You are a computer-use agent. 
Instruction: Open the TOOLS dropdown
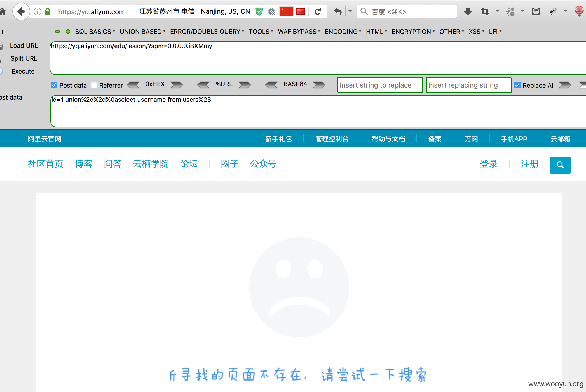[261, 32]
